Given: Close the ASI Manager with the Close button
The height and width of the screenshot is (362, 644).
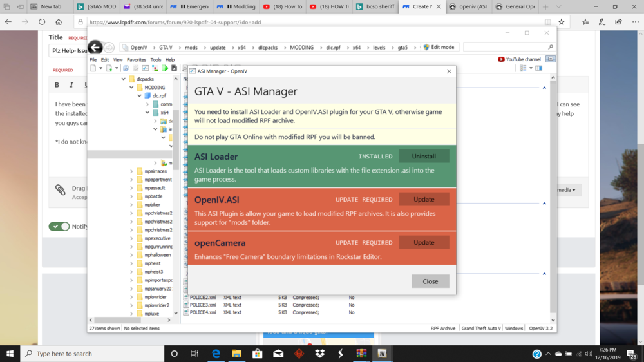Looking at the screenshot, I should 430,281.
